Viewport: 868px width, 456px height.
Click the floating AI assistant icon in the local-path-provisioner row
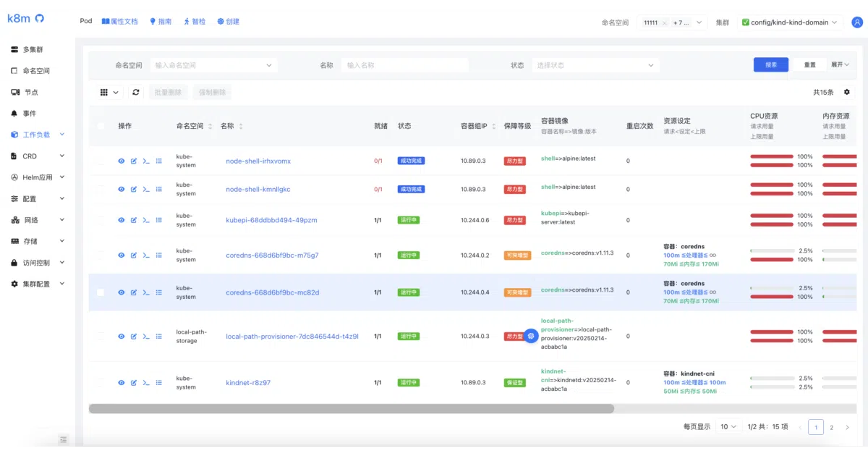click(531, 336)
